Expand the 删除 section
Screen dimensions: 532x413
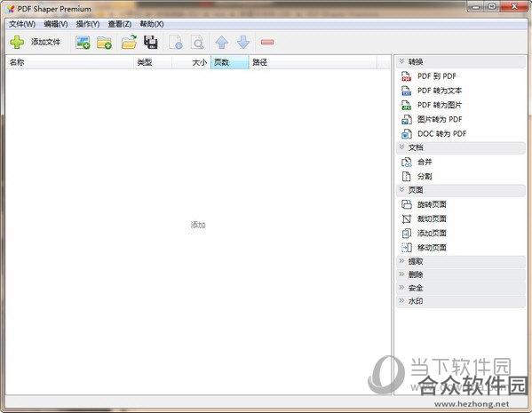point(461,274)
